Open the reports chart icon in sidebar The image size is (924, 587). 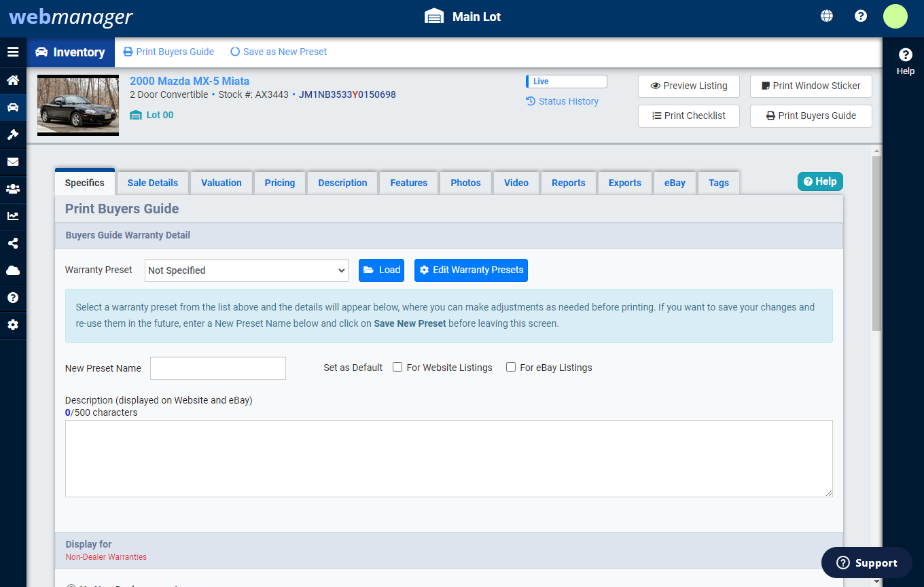click(x=13, y=216)
